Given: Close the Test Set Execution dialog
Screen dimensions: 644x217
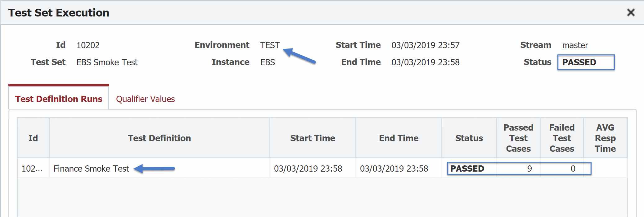Looking at the screenshot, I should pyautogui.click(x=631, y=12).
